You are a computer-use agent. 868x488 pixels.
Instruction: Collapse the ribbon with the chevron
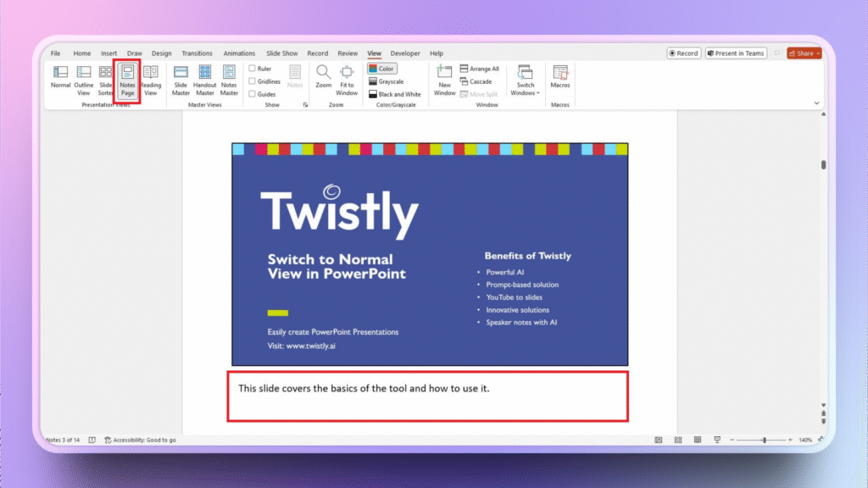[817, 103]
